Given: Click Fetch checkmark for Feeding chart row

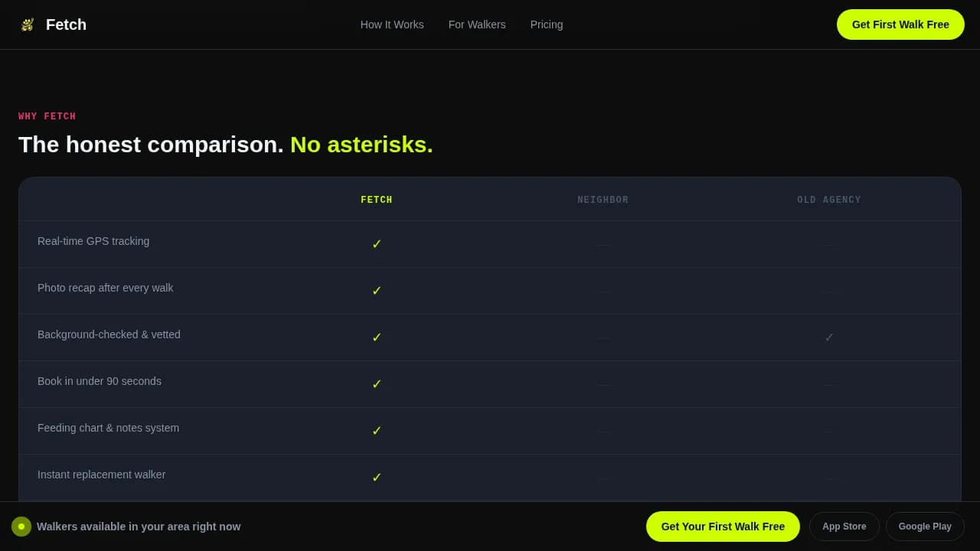Looking at the screenshot, I should (377, 431).
